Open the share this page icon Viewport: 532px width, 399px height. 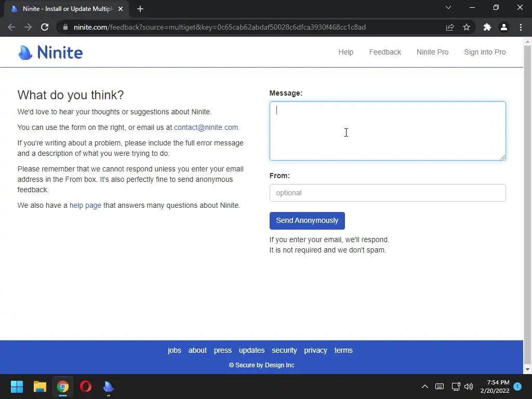coord(450,27)
